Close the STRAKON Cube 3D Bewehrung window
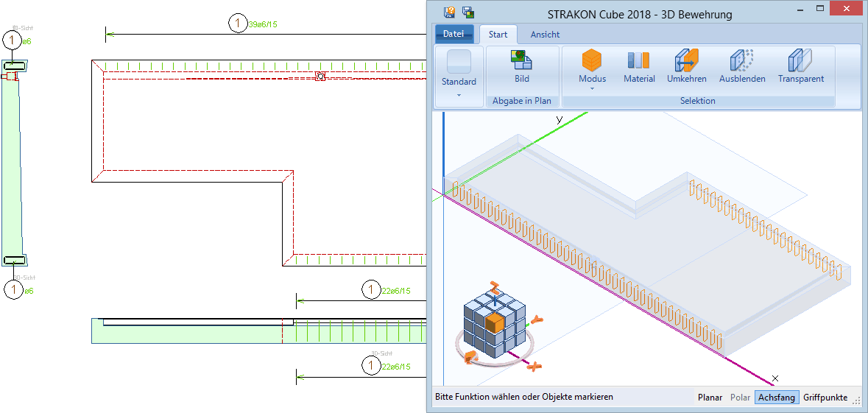Viewport: 868px width, 413px height. (x=847, y=8)
